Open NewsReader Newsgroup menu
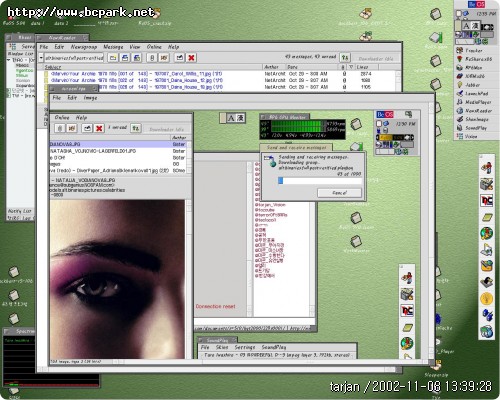The width and height of the screenshot is (500, 400). (84, 47)
